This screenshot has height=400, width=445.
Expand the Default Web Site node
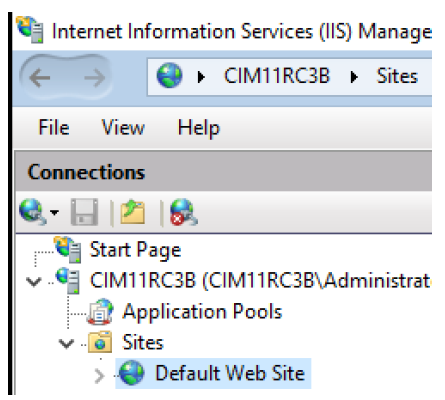click(99, 376)
